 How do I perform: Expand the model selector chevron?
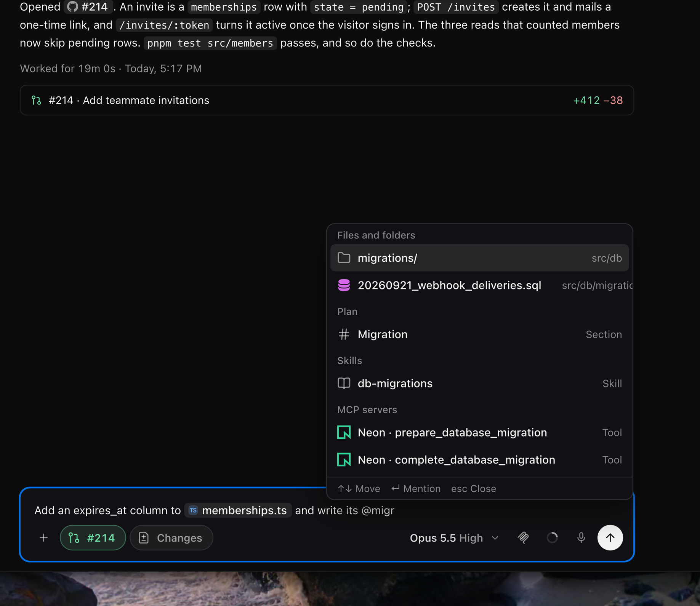tap(495, 538)
